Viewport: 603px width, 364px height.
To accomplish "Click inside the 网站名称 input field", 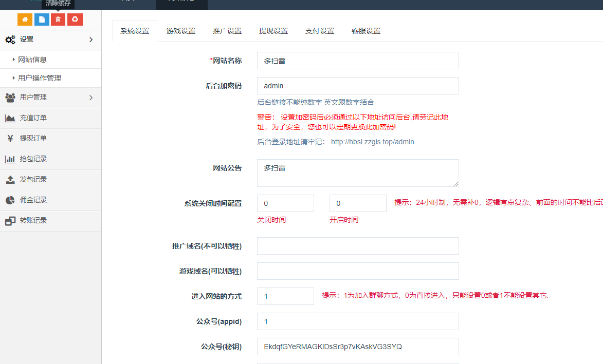I will [357, 60].
